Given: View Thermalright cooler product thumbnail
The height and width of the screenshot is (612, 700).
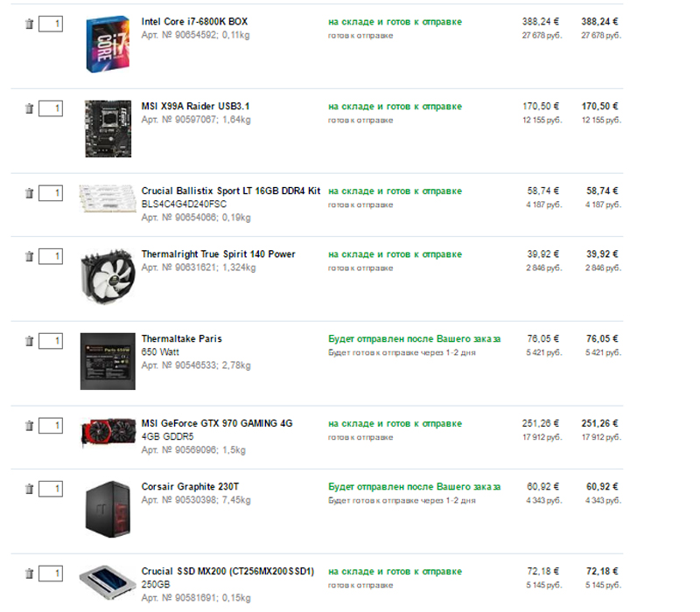Looking at the screenshot, I should tap(108, 276).
